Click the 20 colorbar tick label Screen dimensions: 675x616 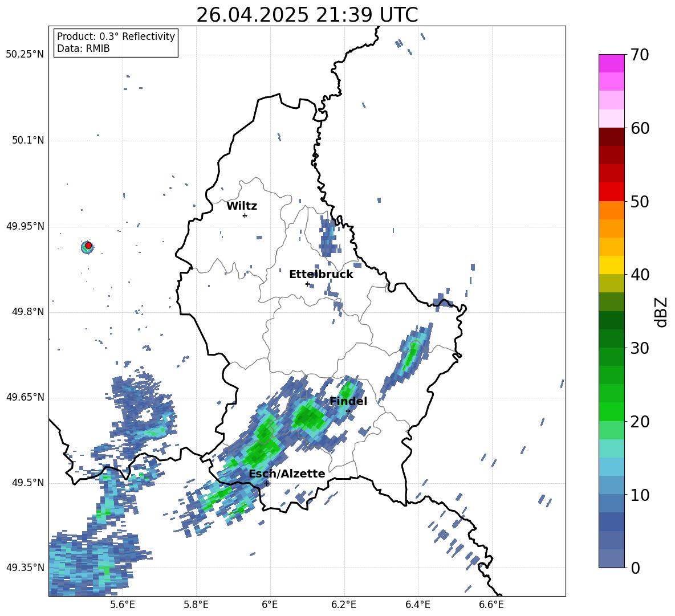(640, 422)
